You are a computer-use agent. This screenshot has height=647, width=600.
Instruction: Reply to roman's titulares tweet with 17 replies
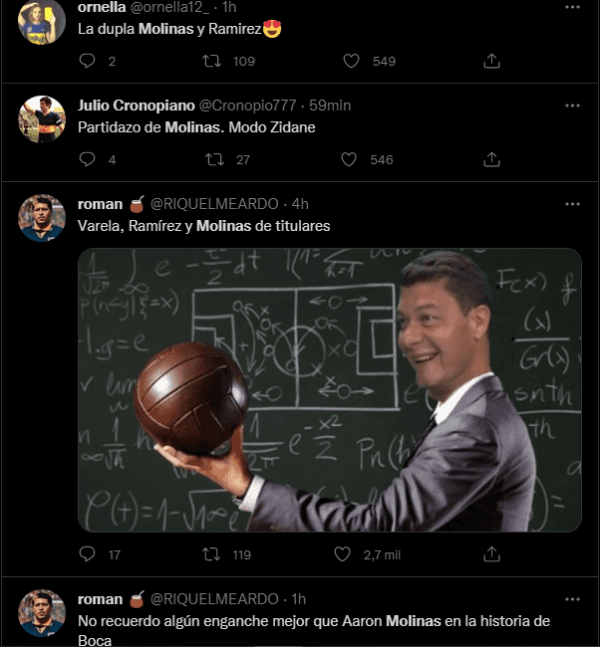[87, 553]
